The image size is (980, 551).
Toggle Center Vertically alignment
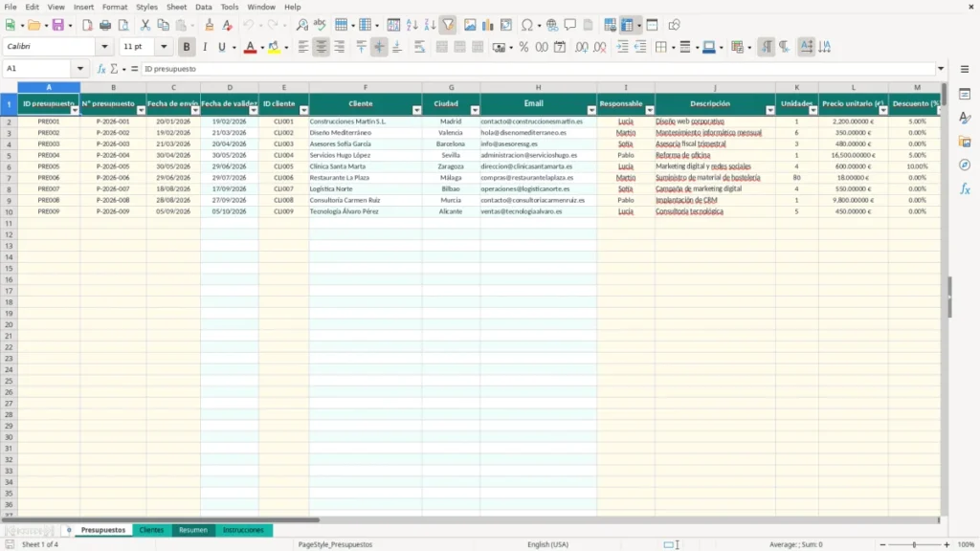[379, 47]
